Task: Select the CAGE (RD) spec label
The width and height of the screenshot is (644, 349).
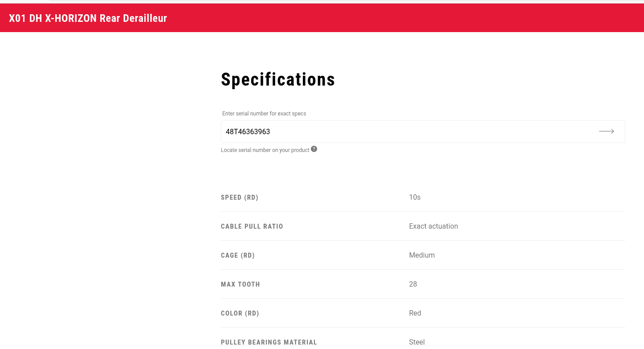Action: click(x=238, y=255)
